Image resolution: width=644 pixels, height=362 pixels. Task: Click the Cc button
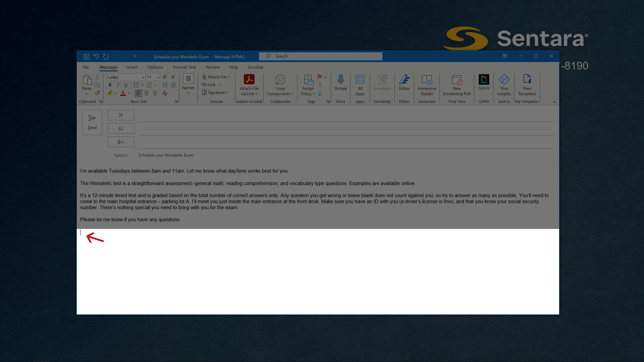point(121,128)
